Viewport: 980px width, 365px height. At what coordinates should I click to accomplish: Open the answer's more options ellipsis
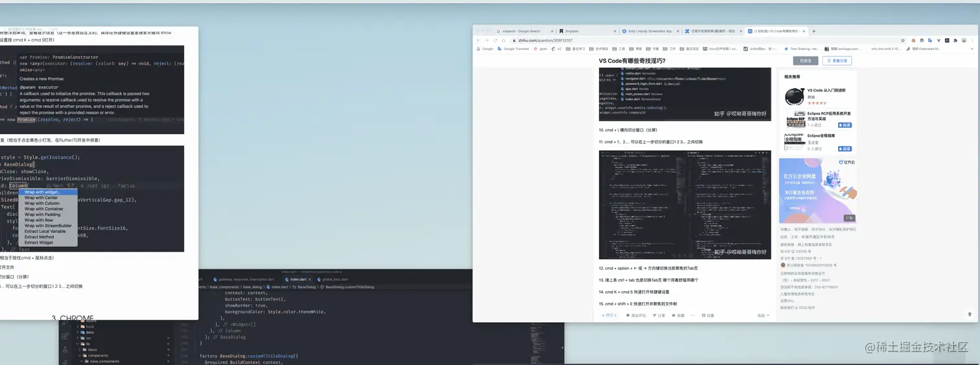pos(693,316)
